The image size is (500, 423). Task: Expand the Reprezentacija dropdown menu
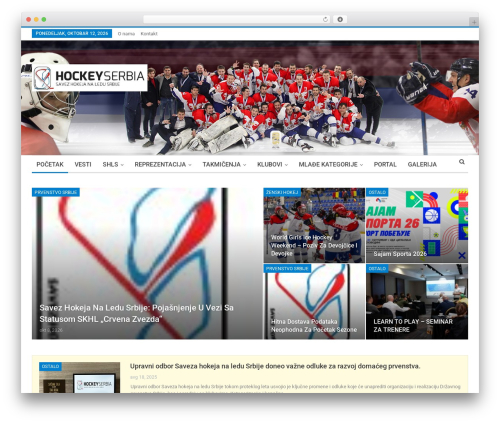click(x=163, y=164)
